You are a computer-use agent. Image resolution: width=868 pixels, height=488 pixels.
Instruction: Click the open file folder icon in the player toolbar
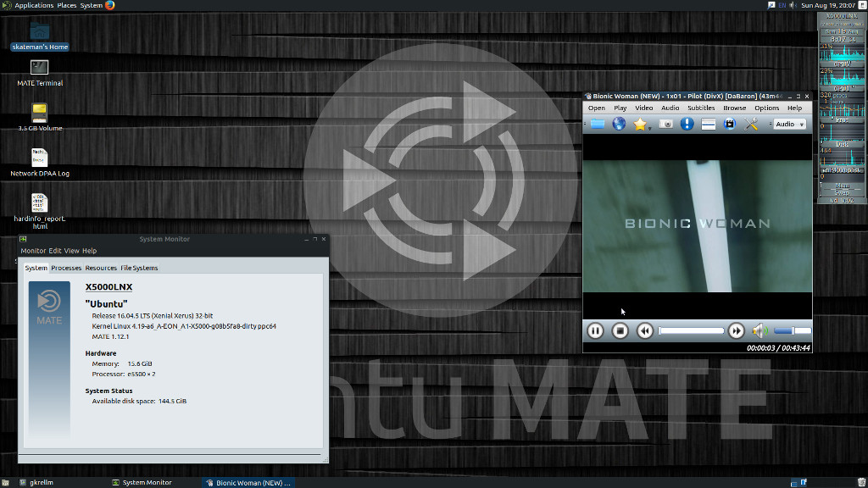coord(598,124)
